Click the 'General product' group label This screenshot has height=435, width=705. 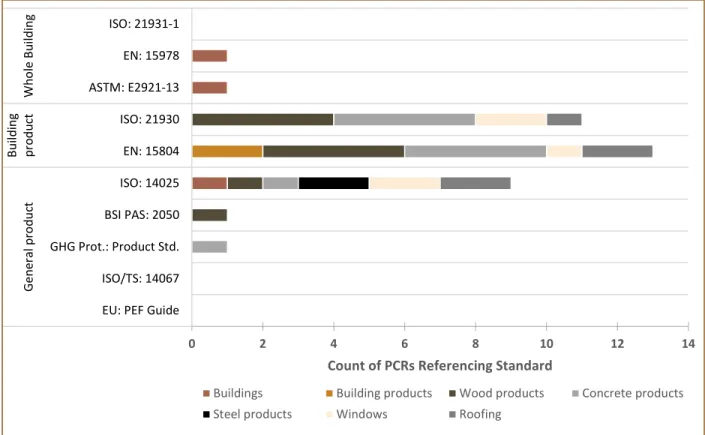click(x=28, y=247)
